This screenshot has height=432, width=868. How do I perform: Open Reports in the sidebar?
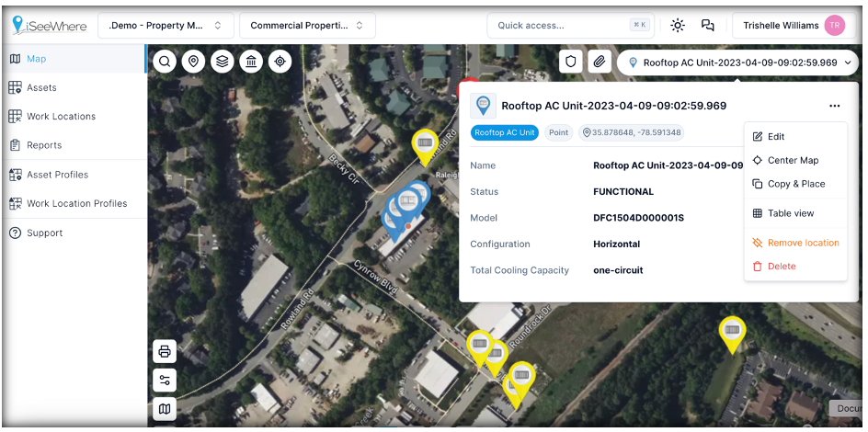click(x=73, y=145)
